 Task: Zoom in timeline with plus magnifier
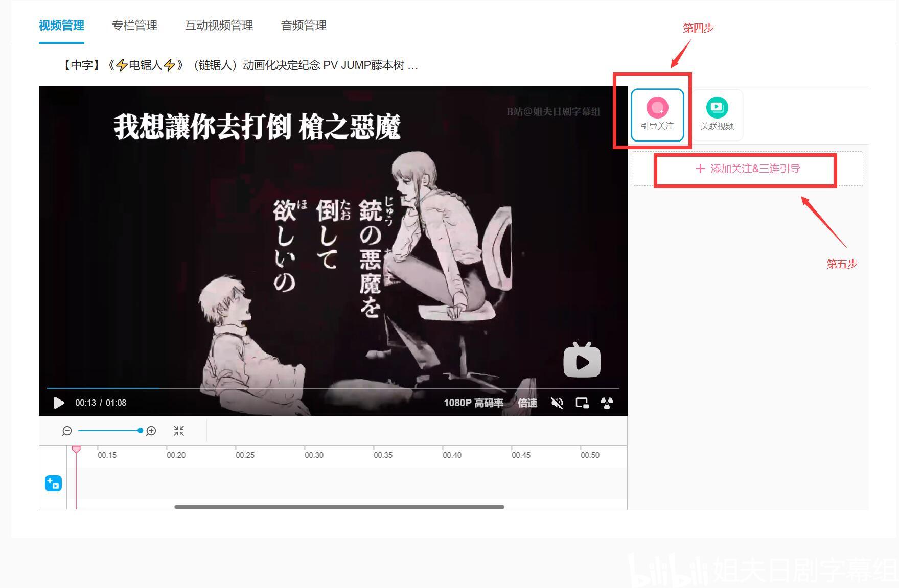pos(151,431)
